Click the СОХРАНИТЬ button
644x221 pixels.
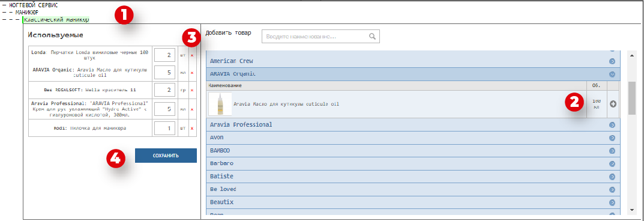coord(166,156)
